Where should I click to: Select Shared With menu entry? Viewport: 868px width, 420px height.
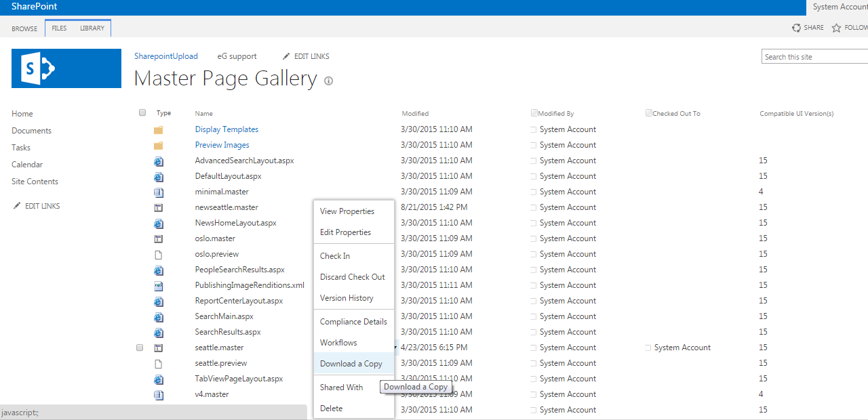354,387
